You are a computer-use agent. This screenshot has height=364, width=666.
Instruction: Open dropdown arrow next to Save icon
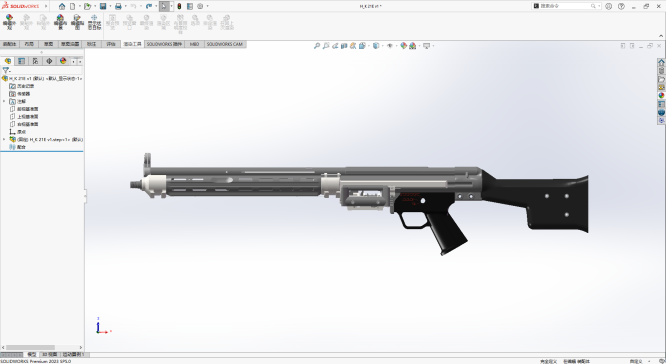[110, 6]
